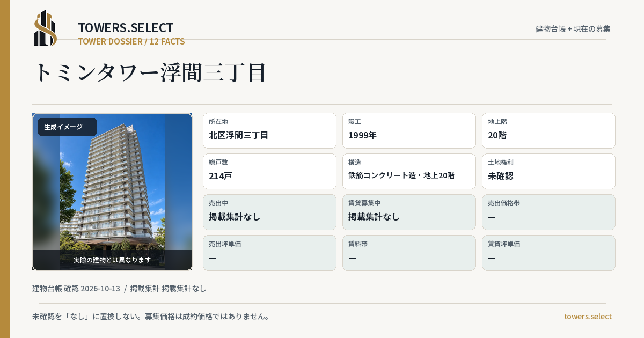Image resolution: width=644 pixels, height=338 pixels.
Task: Select the 総戸数 214戸 card
Action: click(x=269, y=171)
